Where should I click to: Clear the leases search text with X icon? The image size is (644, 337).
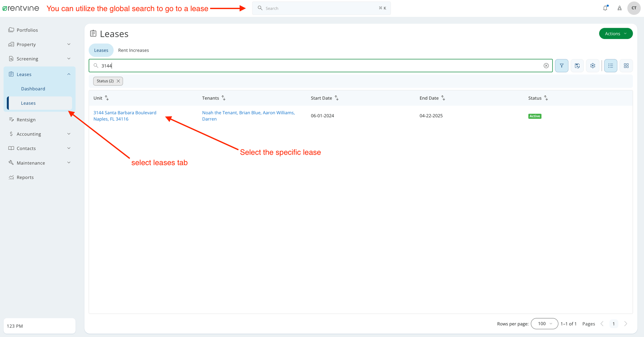546,66
